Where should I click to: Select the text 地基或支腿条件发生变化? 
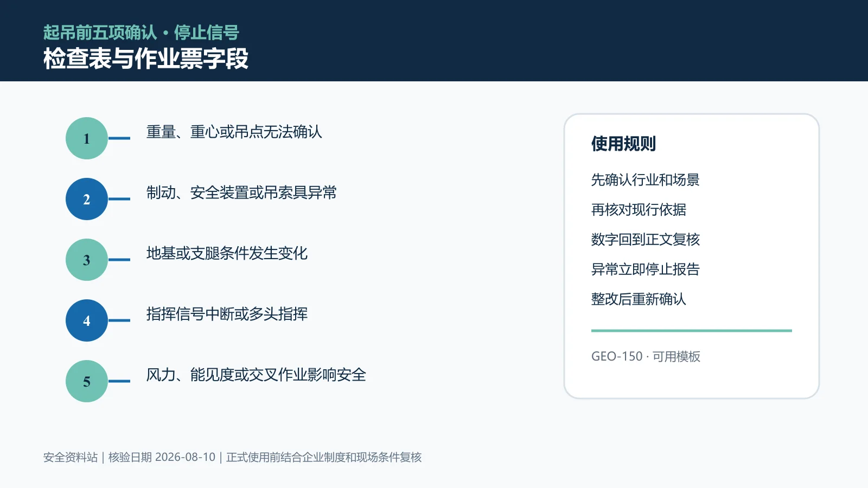pos(227,253)
